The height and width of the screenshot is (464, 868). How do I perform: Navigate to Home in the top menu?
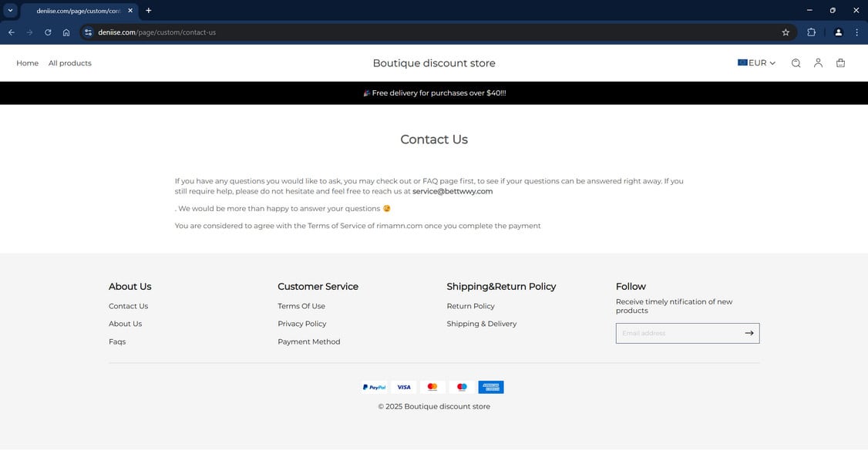[27, 63]
